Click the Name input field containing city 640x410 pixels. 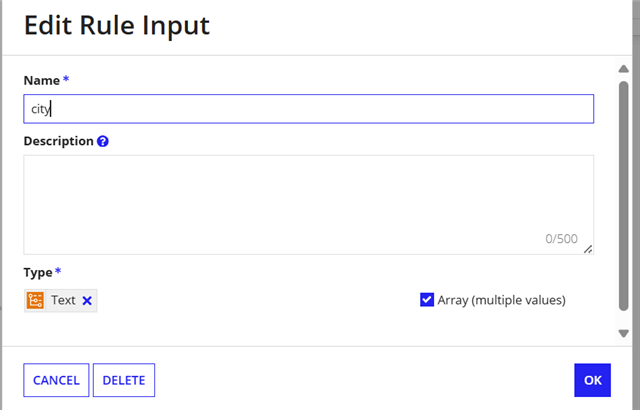point(309,109)
